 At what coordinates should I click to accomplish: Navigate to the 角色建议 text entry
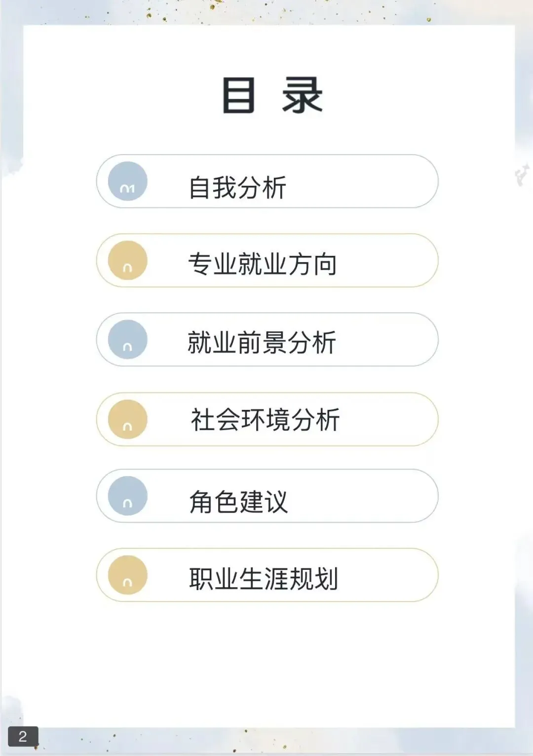pos(238,502)
